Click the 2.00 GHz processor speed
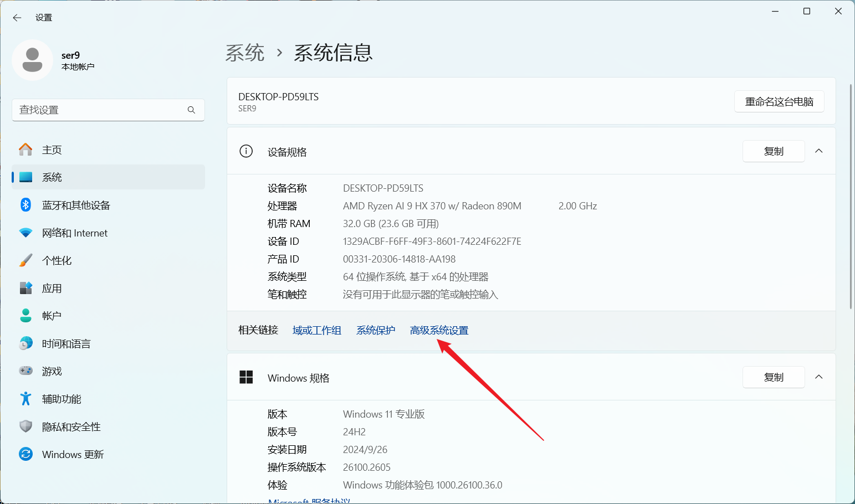This screenshot has height=504, width=855. tap(577, 206)
